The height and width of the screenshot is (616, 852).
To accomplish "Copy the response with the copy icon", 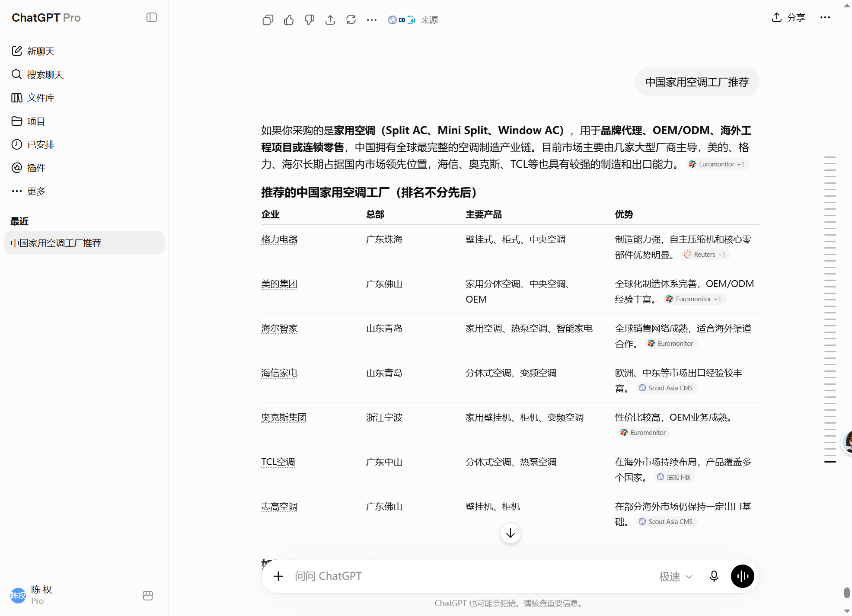I will point(268,20).
